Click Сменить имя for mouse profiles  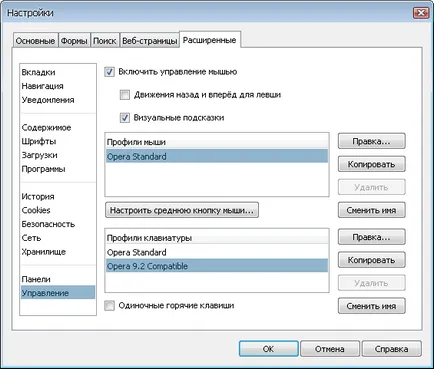pos(372,210)
